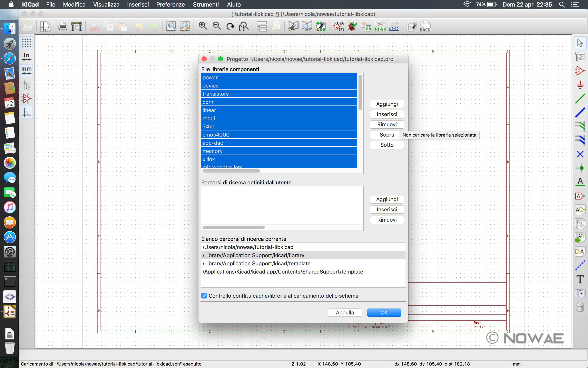Toggle hidden pins display icon
Screen dimensions: 588x368
click(x=27, y=99)
